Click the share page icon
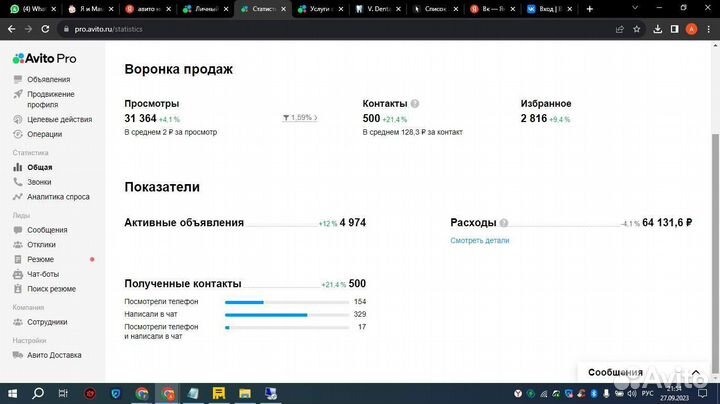720x404 pixels. click(x=619, y=29)
